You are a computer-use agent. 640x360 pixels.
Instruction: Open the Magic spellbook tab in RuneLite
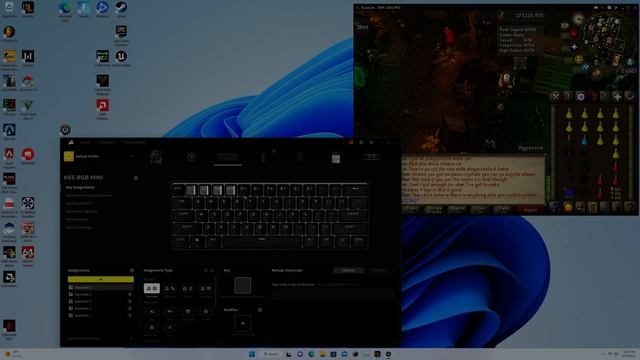pyautogui.click(x=629, y=97)
